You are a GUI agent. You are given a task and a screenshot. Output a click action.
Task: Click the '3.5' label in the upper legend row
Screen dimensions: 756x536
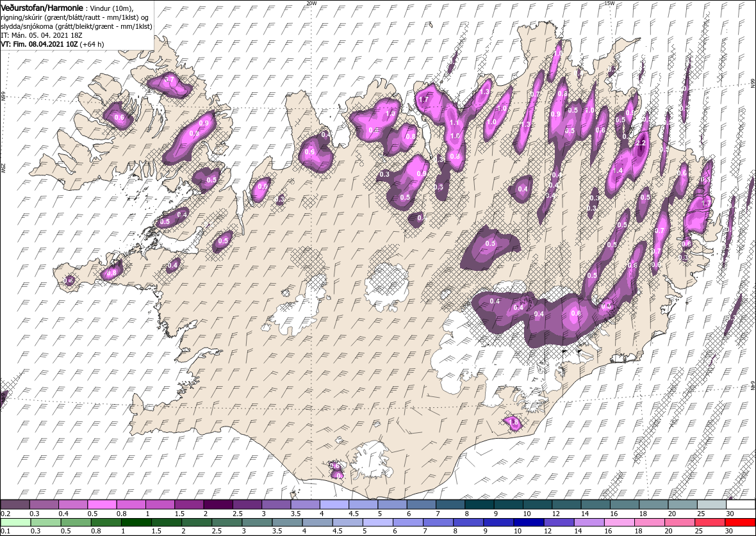295,514
